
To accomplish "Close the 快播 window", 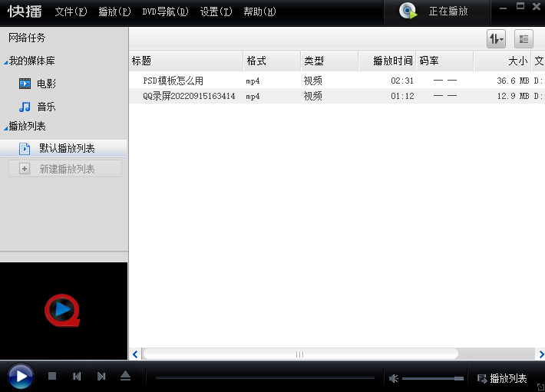I will point(537,6).
